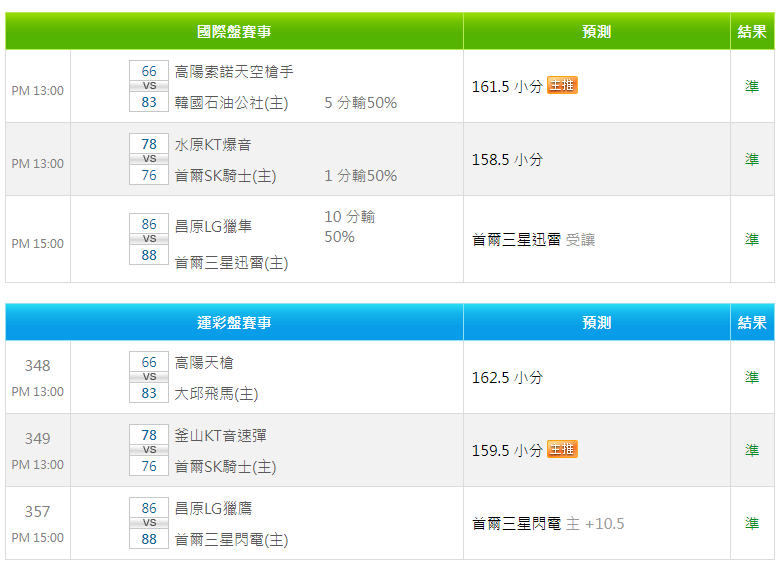Click the handicap text 10 分輸 50%
Viewport: 783px width, 570px height.
coord(350,226)
